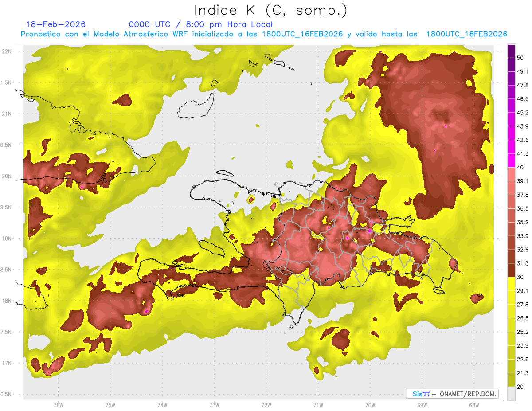This screenshot has height=411, width=532.
Task: Pick the dark purple legend band above 50
Action: [511, 51]
